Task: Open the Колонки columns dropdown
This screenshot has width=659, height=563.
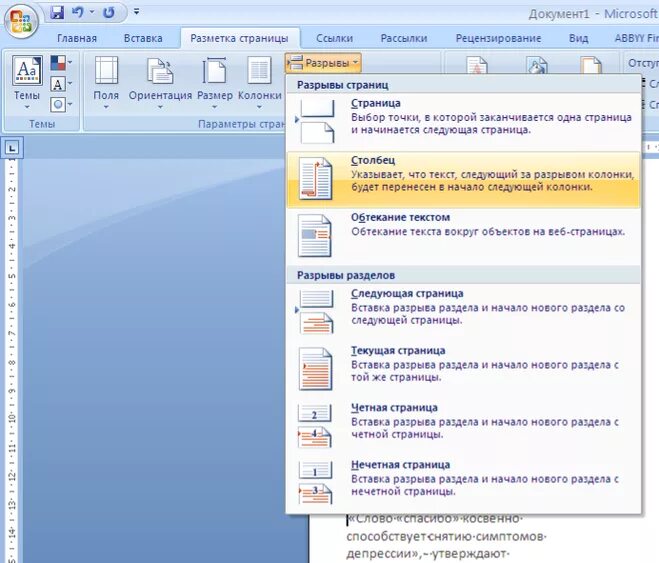Action: point(259,82)
